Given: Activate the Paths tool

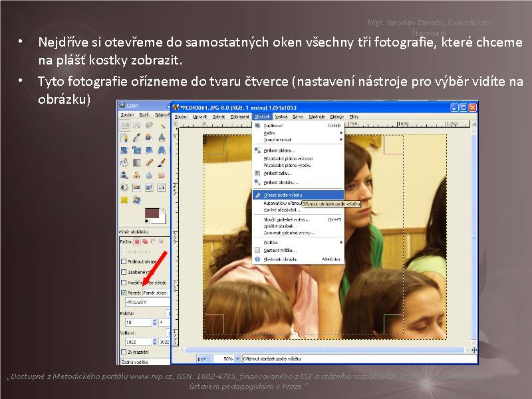Looking at the screenshot, I should (124, 138).
